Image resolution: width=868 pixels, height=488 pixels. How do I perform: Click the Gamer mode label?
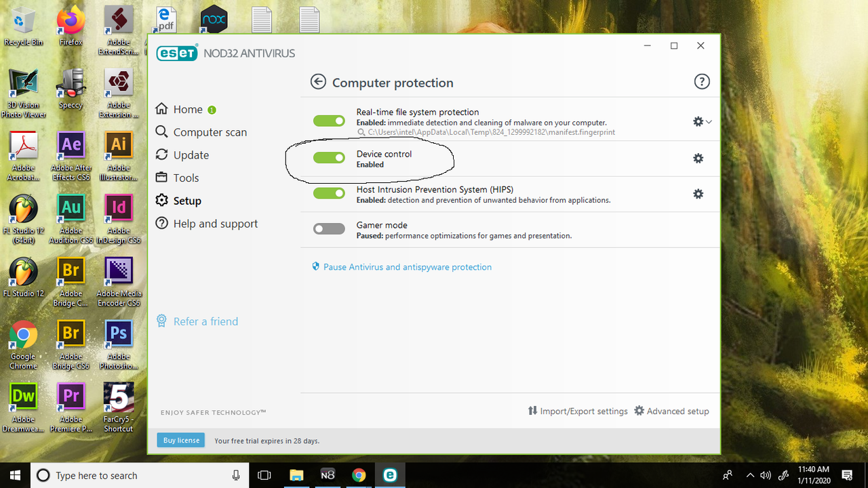click(x=382, y=225)
